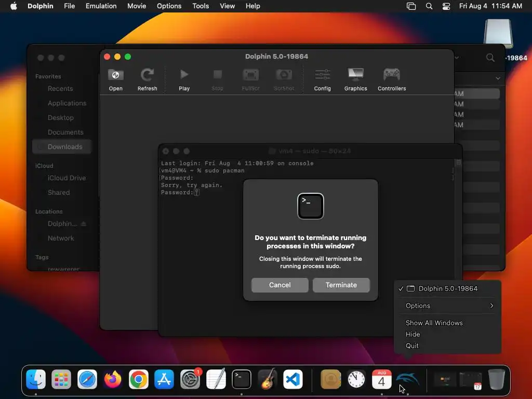Launch Google Chrome from the dock
Viewport: 532px width, 399px height.
point(138,379)
